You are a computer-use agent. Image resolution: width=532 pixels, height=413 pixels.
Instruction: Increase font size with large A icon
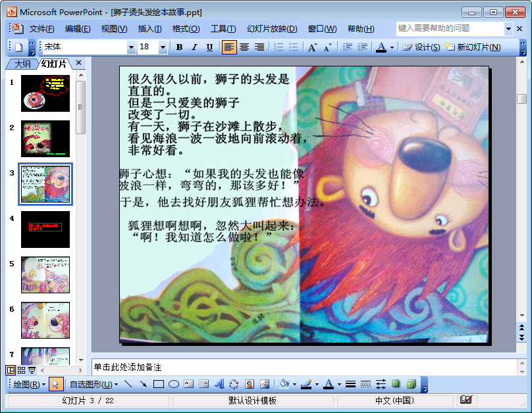tap(313, 47)
